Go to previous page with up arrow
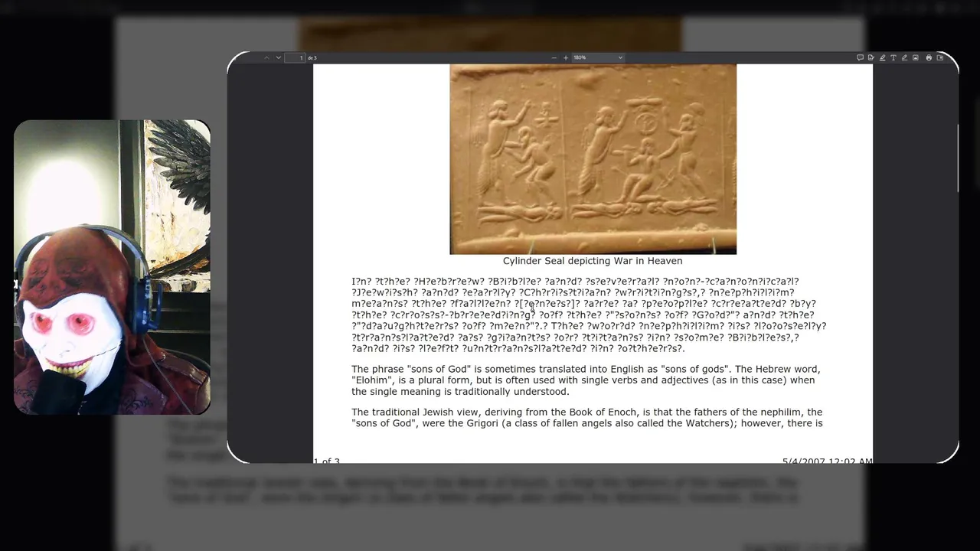Viewport: 980px width, 551px height. pos(266,57)
